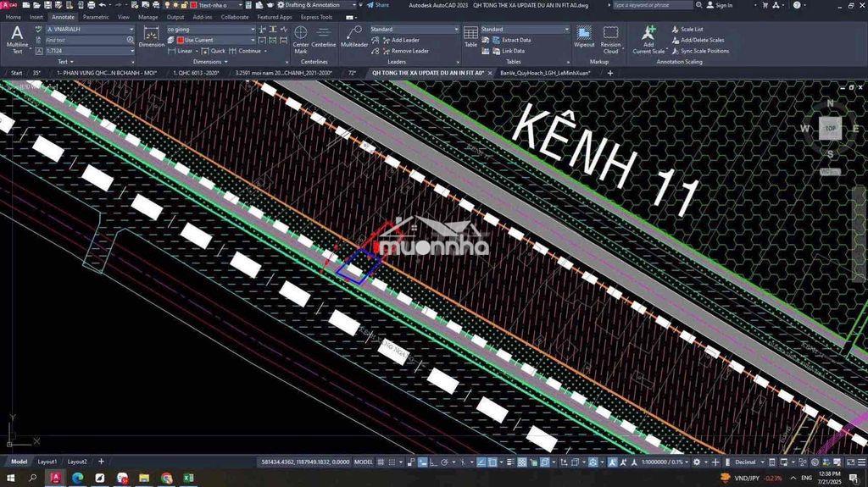Toggle grid display in status bar
The width and height of the screenshot is (868, 487).
click(x=381, y=462)
